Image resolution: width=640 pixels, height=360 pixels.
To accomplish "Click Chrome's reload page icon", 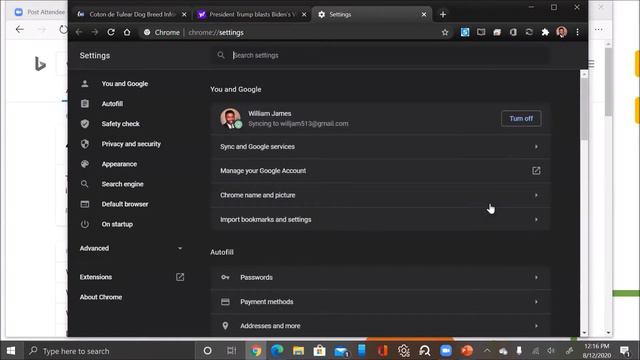I will click(x=111, y=32).
